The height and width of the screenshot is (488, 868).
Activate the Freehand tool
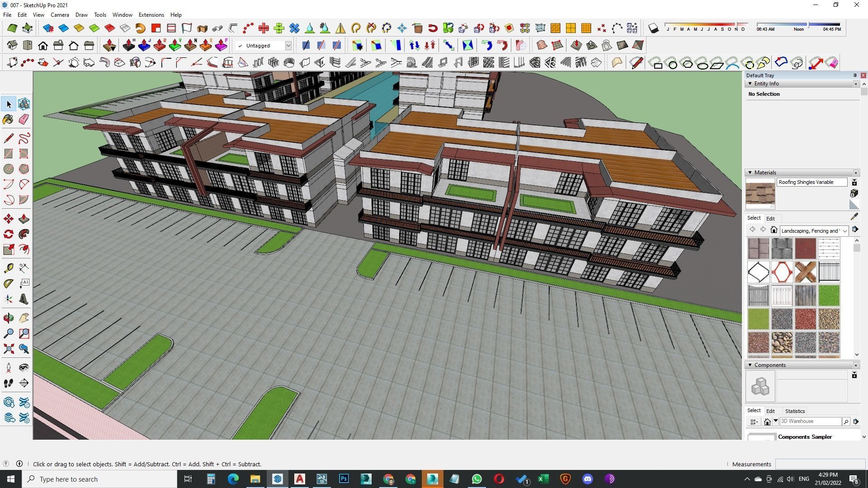tap(24, 138)
